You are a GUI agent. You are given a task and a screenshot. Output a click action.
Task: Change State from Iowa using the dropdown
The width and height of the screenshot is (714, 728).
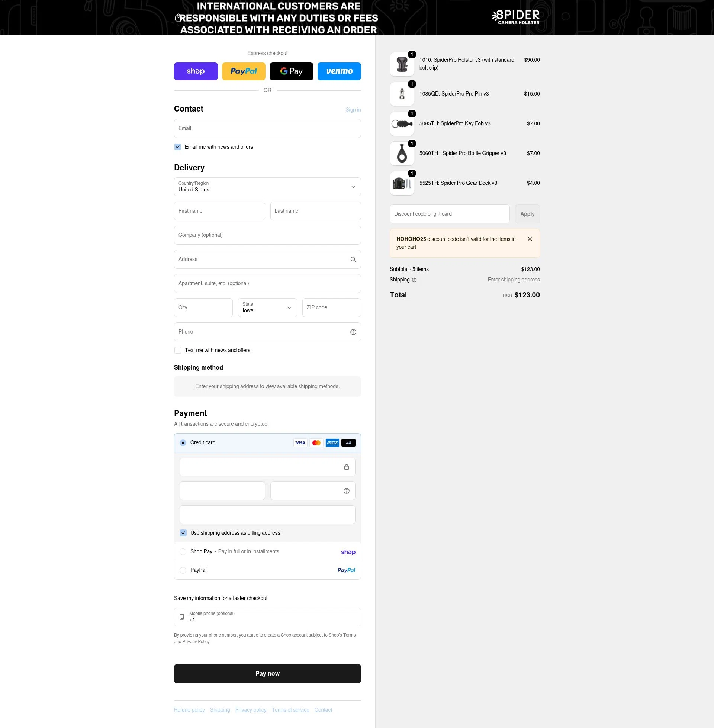pos(267,307)
